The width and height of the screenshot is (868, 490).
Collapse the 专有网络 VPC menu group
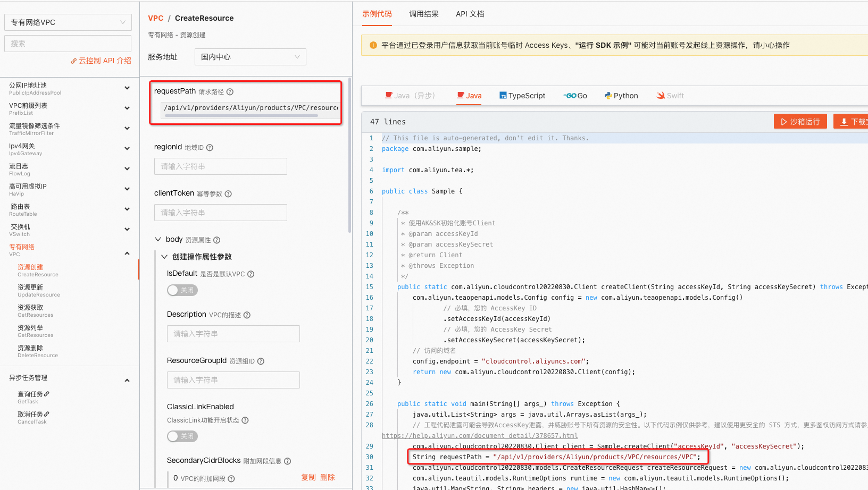(x=127, y=254)
